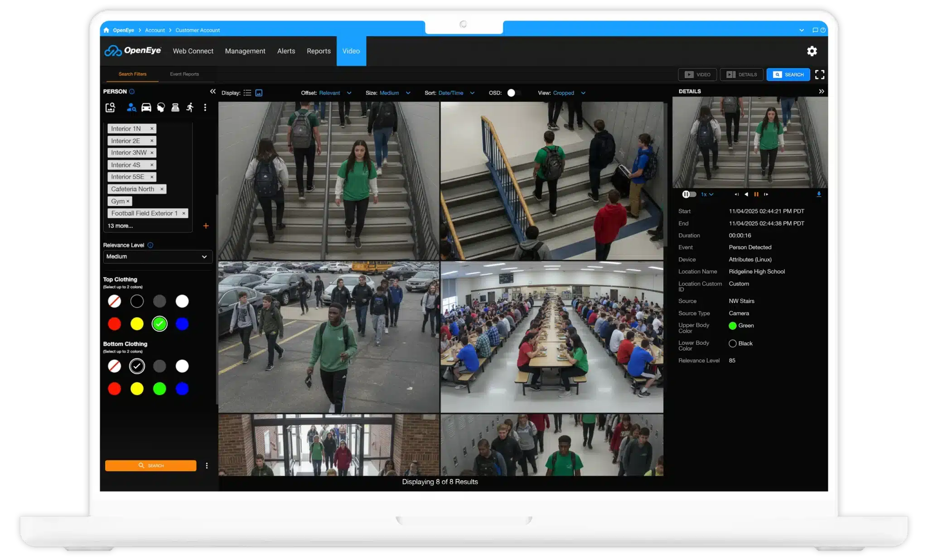Open OpenEye settings gear

(x=812, y=51)
